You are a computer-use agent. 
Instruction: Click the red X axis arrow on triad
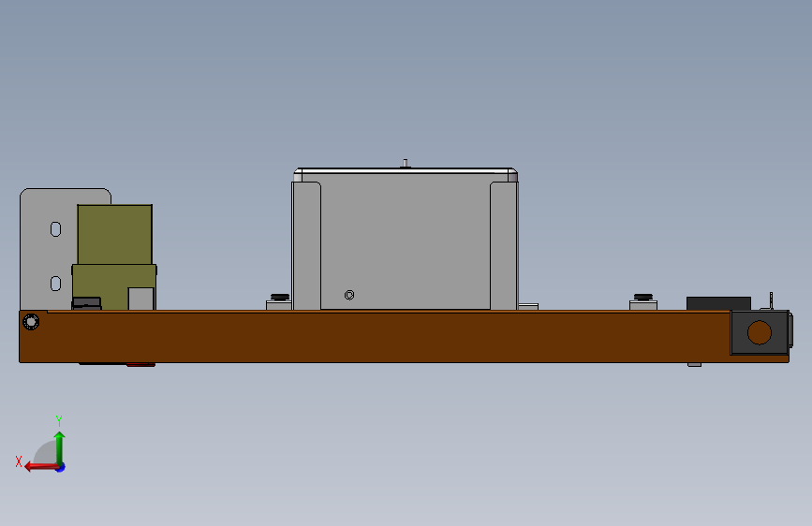tap(40, 467)
